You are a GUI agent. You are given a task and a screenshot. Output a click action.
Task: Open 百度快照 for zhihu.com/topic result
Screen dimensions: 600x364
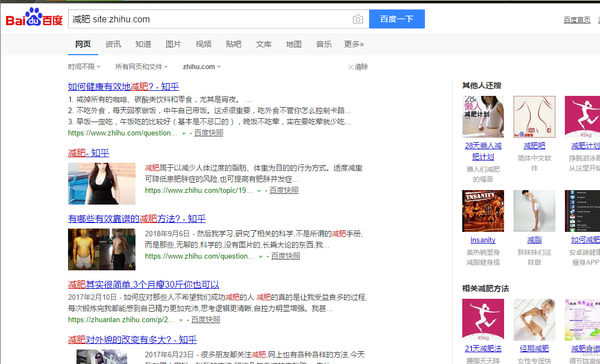coord(284,191)
